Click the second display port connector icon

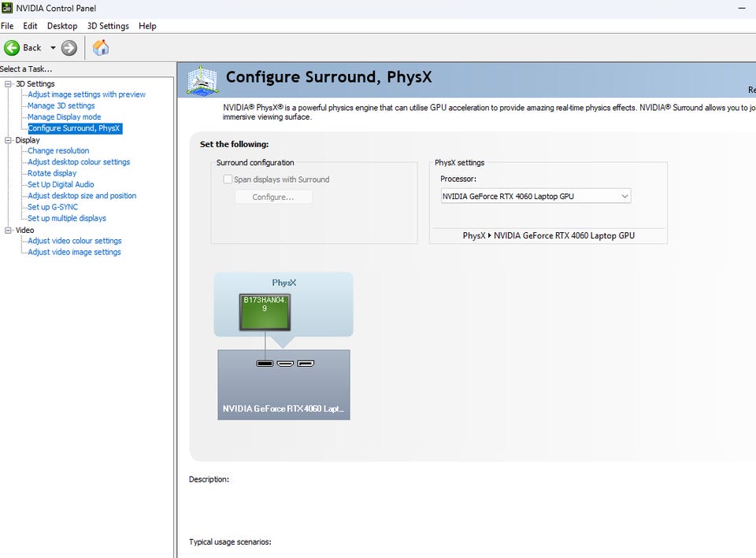(285, 364)
